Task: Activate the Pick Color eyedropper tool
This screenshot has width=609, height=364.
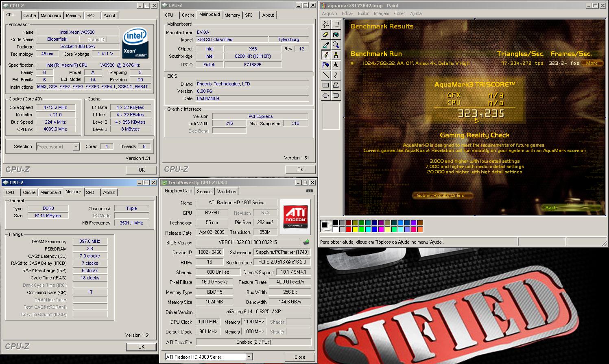Action: (325, 45)
